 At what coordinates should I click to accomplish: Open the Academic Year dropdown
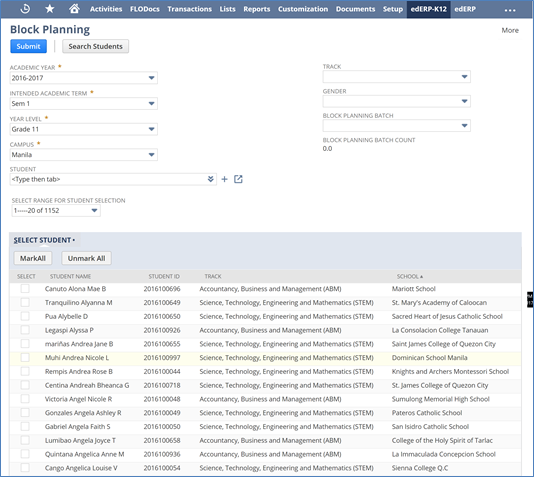(x=83, y=78)
